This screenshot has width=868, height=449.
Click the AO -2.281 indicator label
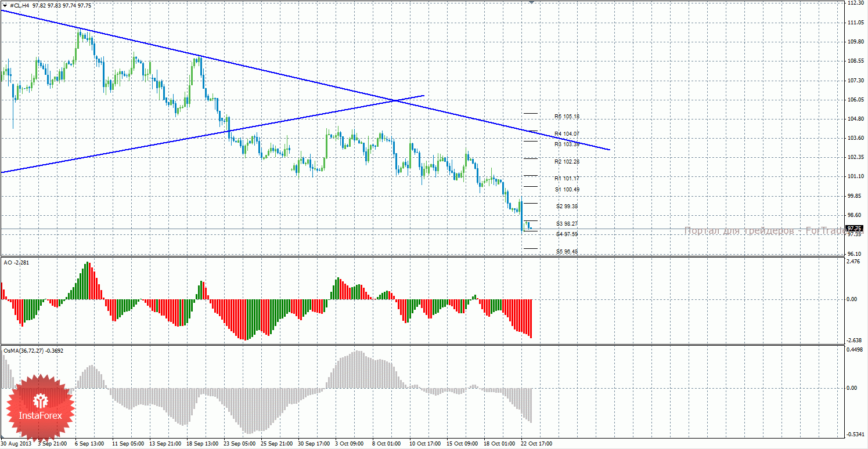(16, 263)
